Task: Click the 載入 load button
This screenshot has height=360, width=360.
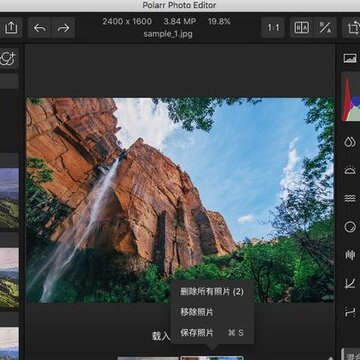Action: (x=161, y=336)
